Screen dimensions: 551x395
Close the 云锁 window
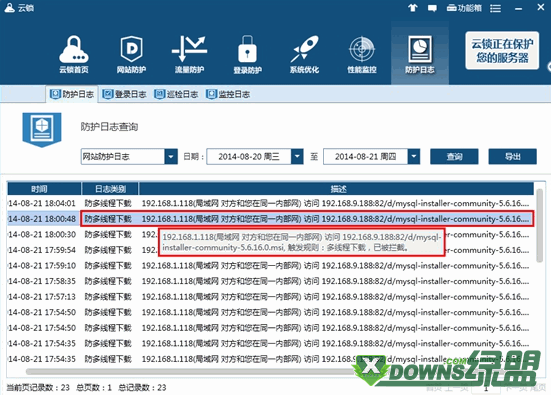[541, 7]
